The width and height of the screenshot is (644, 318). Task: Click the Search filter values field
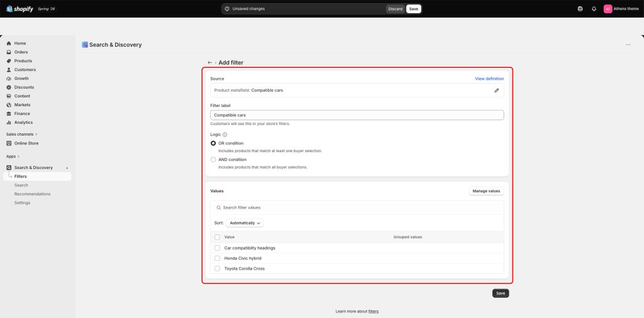pos(357,207)
